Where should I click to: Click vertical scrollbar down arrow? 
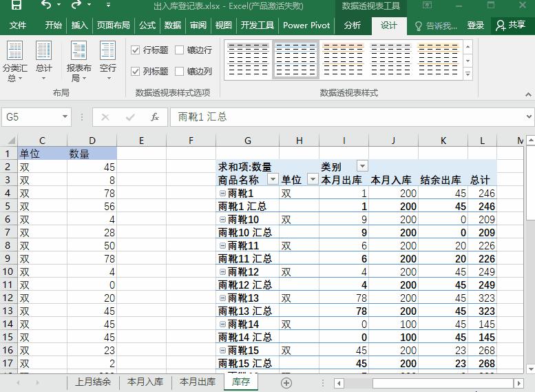click(531, 369)
